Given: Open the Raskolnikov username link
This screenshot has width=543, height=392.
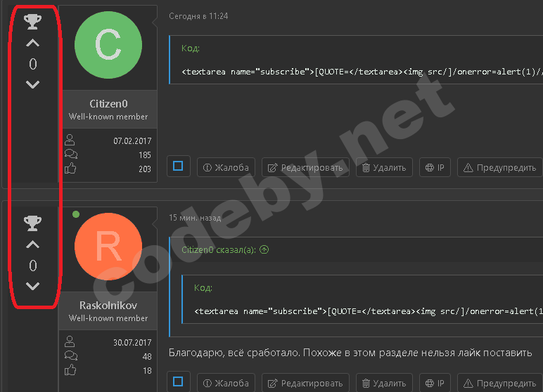Looking at the screenshot, I should (108, 306).
